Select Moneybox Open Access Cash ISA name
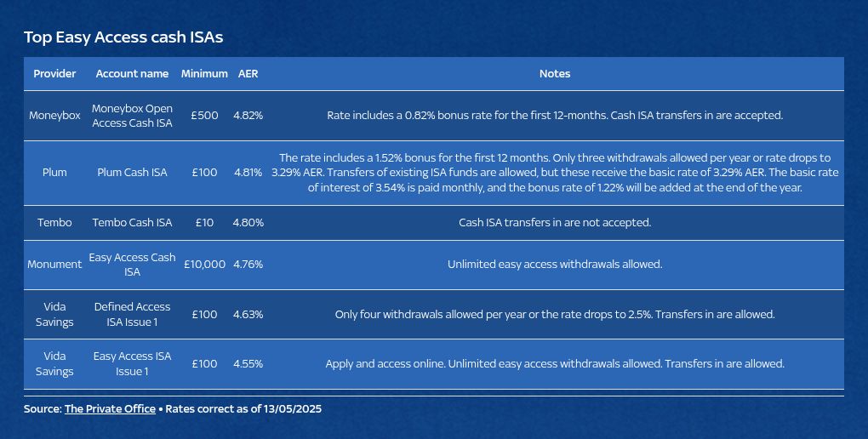 pos(132,116)
